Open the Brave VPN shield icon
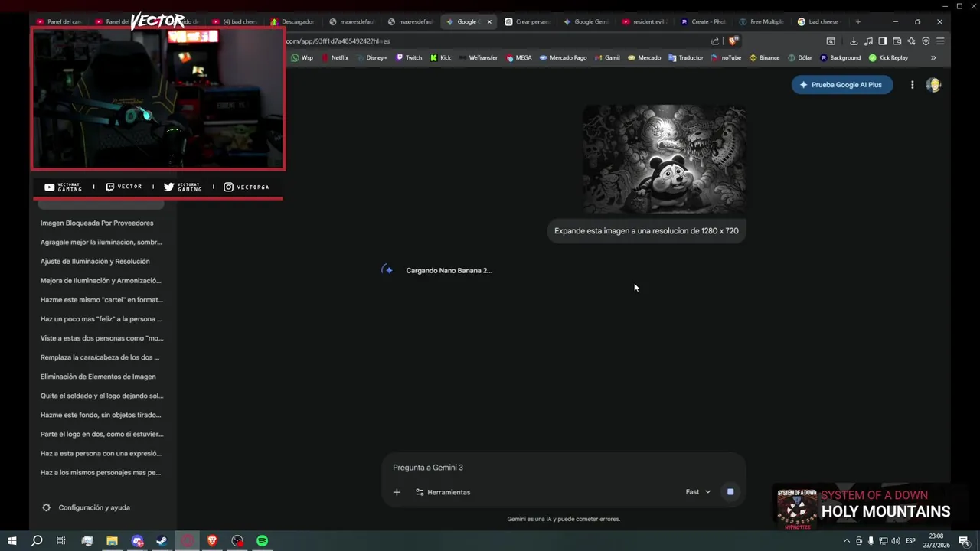Image resolution: width=980 pixels, height=551 pixels. click(x=926, y=41)
